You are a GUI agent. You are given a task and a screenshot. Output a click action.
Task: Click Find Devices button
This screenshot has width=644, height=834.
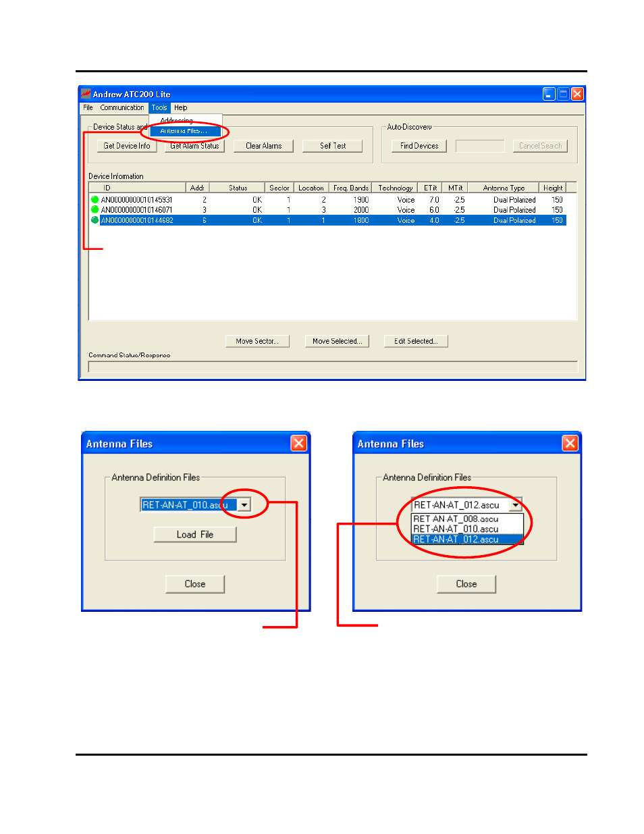[419, 146]
